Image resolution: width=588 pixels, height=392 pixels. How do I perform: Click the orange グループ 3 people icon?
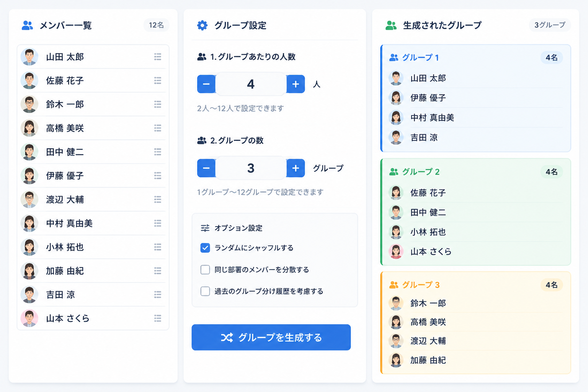(394, 285)
